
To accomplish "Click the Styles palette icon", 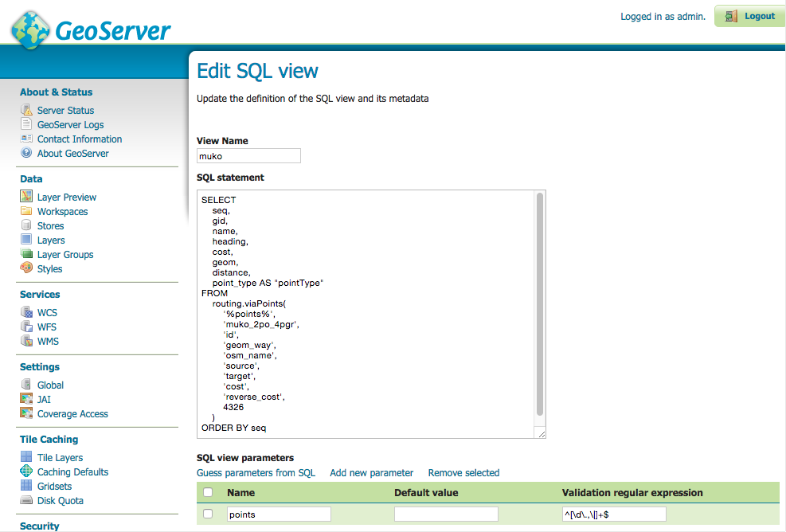I will [26, 269].
